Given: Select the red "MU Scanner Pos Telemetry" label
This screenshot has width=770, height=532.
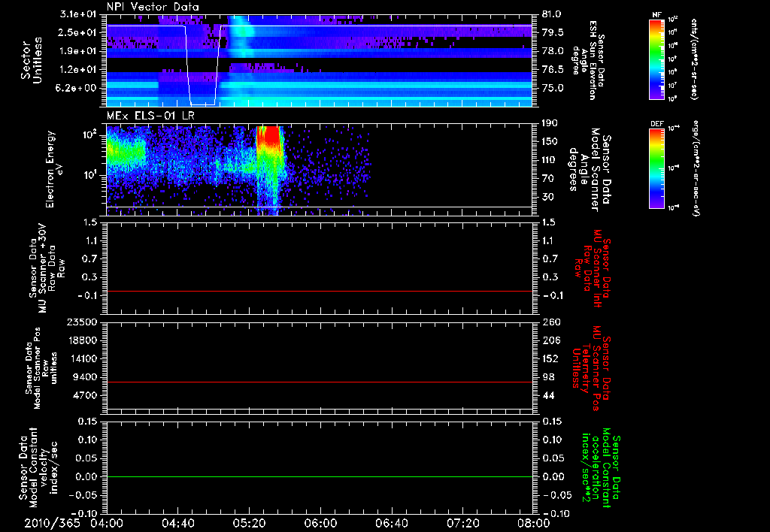Looking at the screenshot, I should click(591, 368).
